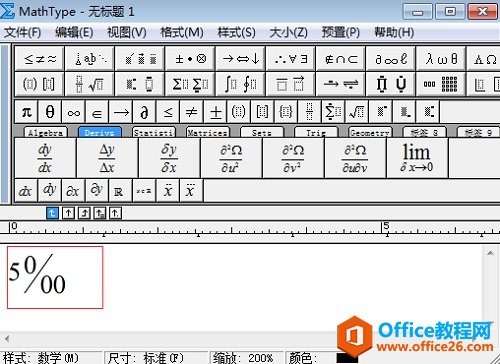
Task: Open the 编辑(E) menu
Action: (74, 33)
